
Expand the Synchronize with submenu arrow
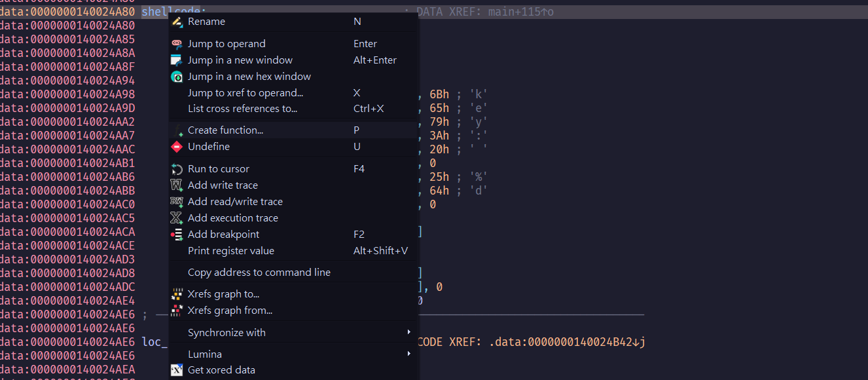pyautogui.click(x=409, y=332)
